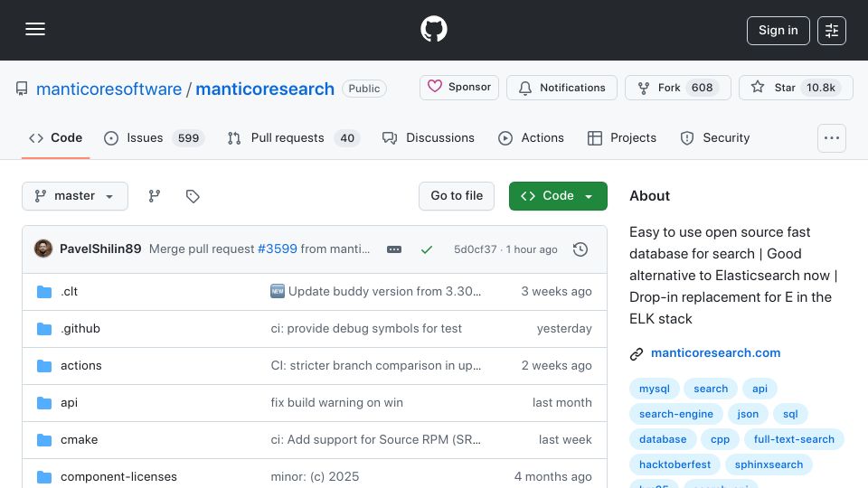Go to the GitHub logo homepage
This screenshot has height=488, width=868.
(433, 29)
